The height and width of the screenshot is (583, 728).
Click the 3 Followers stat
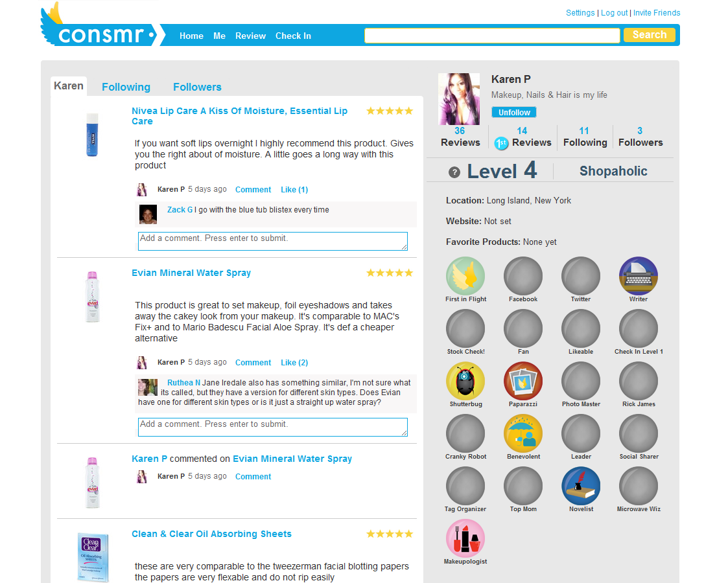(640, 137)
